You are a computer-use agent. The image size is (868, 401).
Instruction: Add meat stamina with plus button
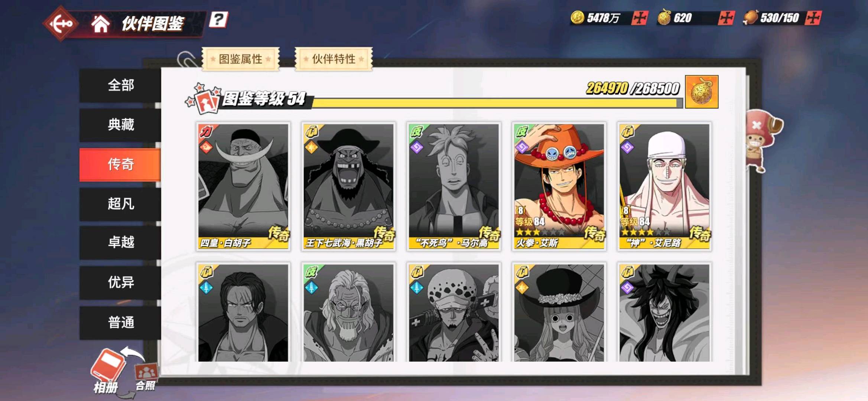coord(813,18)
